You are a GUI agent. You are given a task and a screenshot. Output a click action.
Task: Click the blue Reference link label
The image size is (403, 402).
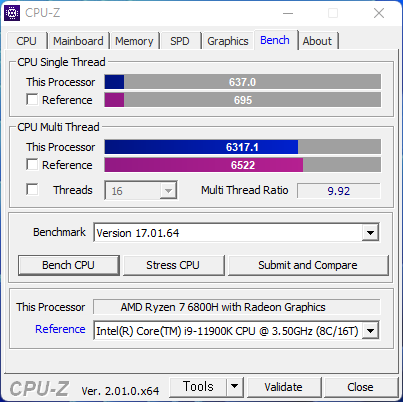point(60,329)
